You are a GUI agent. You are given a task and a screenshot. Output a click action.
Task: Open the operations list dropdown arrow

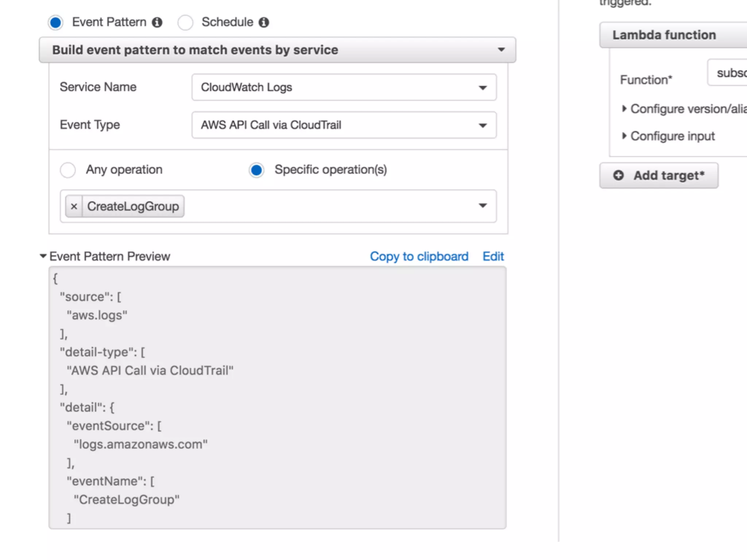(x=483, y=206)
